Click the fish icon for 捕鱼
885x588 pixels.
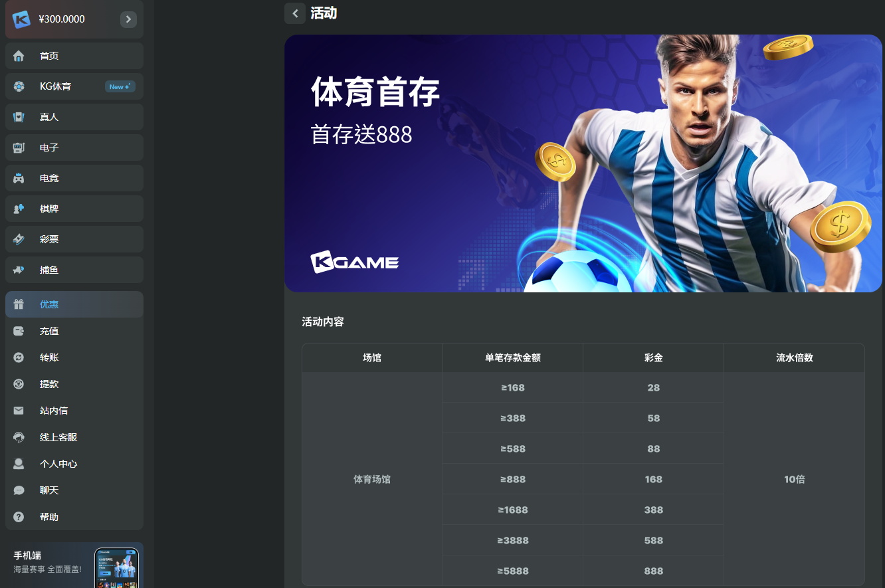point(19,270)
